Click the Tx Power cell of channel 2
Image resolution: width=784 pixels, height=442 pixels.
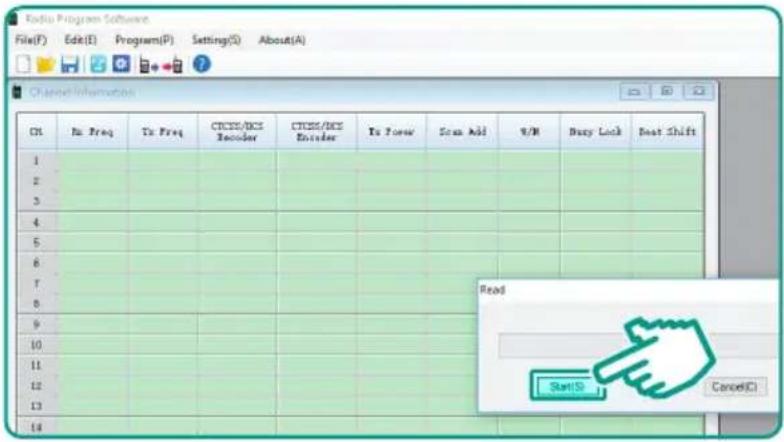(x=392, y=181)
